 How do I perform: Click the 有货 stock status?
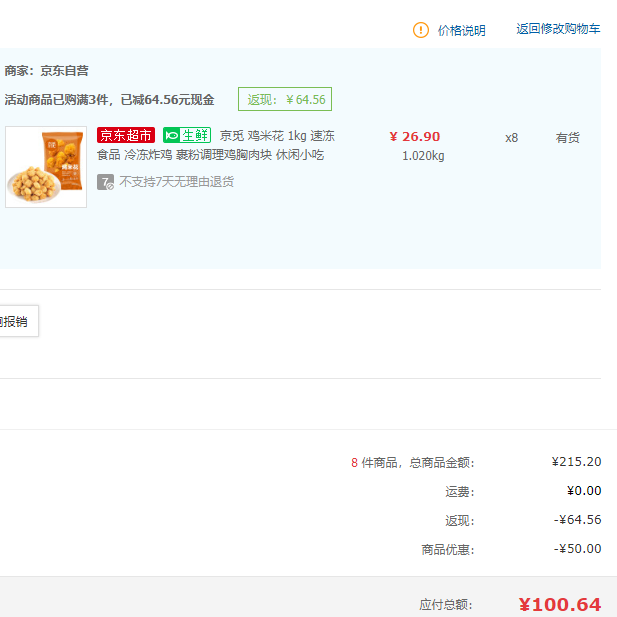567,138
